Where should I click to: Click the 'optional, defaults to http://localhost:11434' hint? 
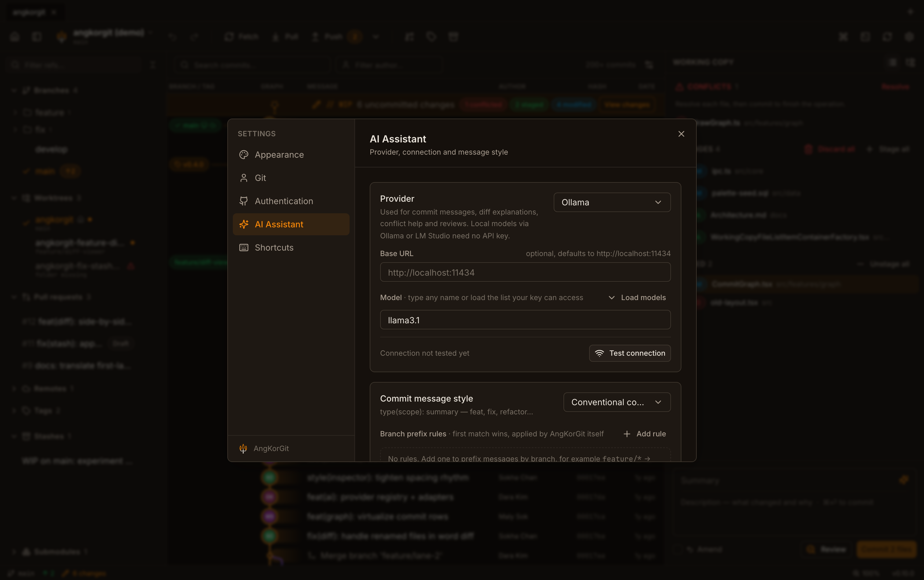tap(598, 254)
